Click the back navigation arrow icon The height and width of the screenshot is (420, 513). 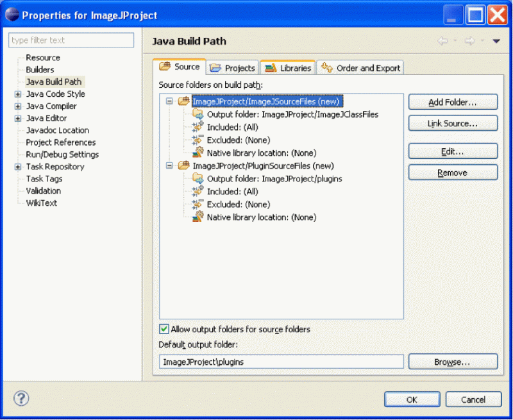pyautogui.click(x=442, y=41)
